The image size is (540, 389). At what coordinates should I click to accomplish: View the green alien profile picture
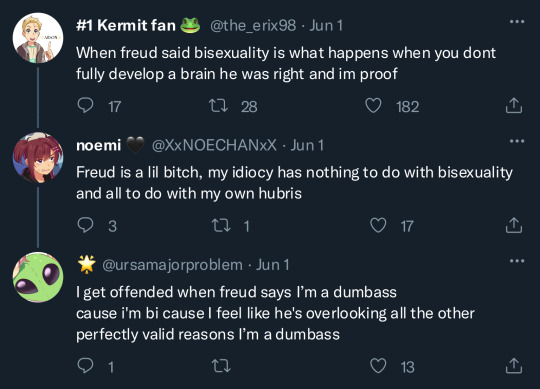tap(38, 277)
